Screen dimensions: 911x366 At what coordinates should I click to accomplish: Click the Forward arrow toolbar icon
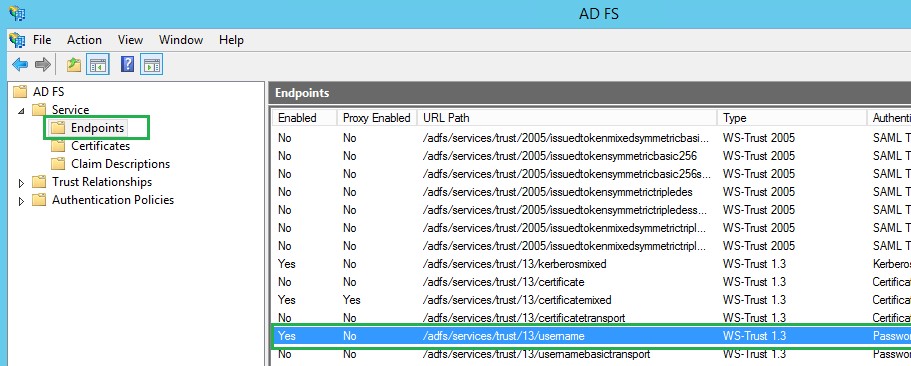42,64
